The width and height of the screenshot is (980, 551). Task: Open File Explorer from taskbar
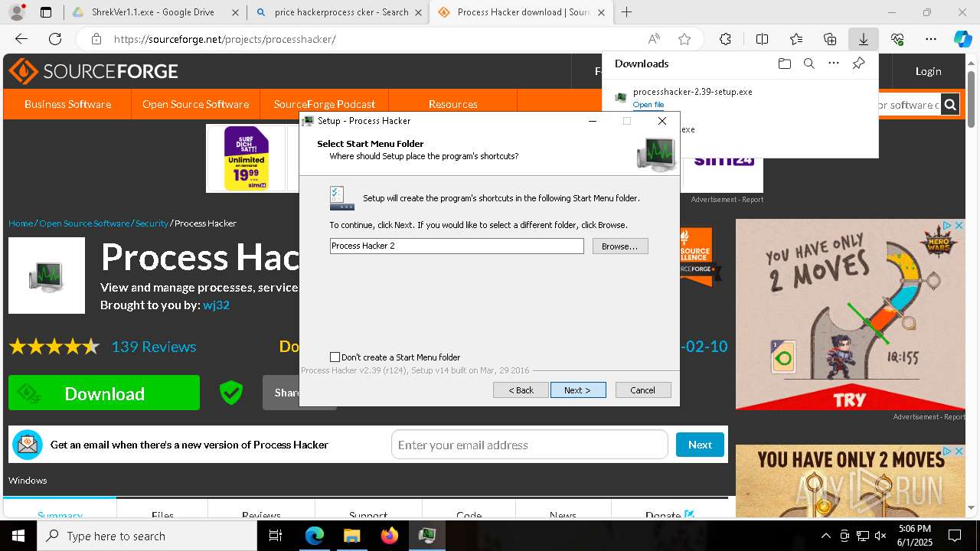[351, 536]
